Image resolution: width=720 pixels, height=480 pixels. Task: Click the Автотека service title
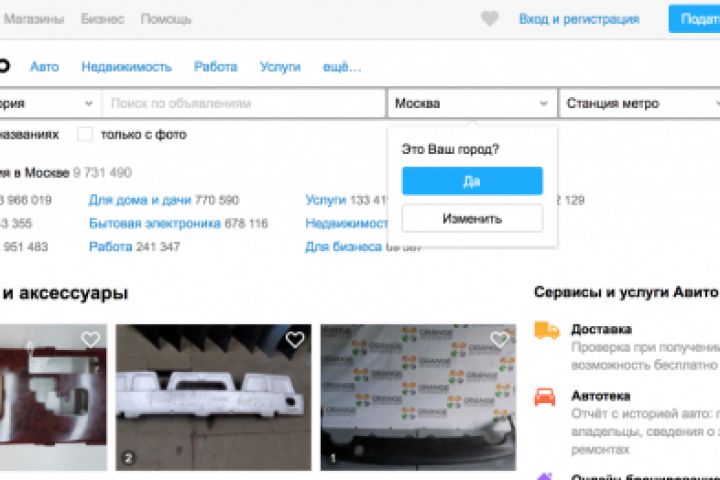601,396
